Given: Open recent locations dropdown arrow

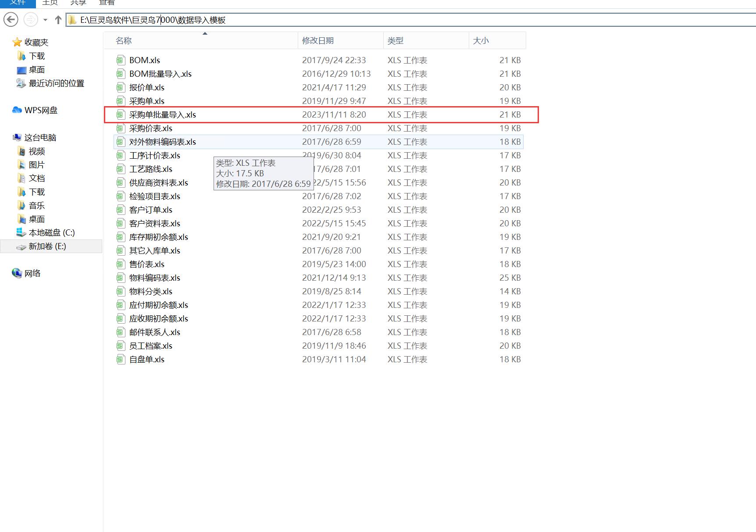Looking at the screenshot, I should [45, 20].
